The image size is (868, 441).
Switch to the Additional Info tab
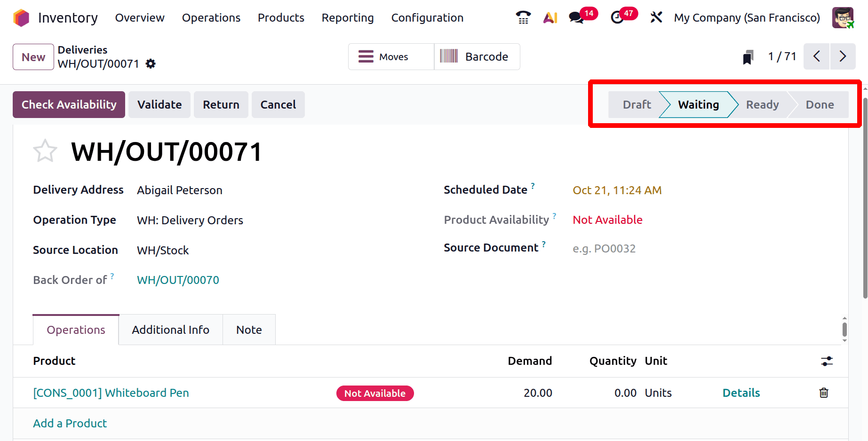click(170, 330)
